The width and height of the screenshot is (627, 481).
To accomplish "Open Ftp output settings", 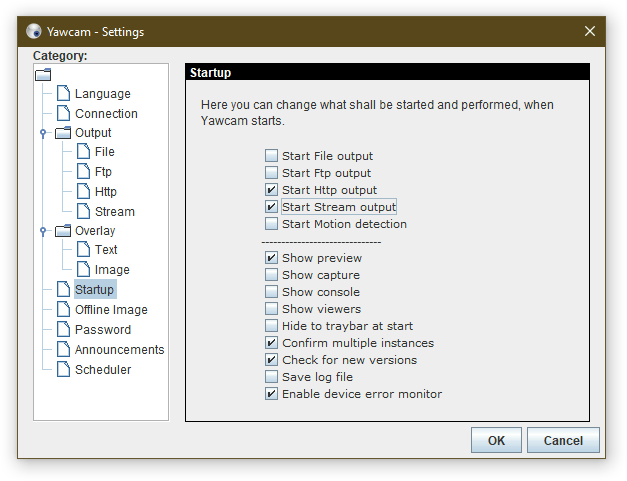I will [x=103, y=172].
